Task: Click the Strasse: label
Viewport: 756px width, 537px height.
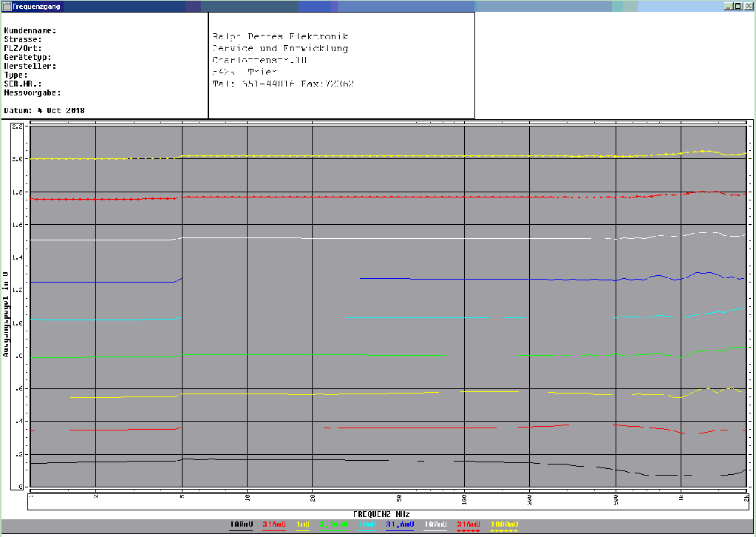Action: click(x=23, y=39)
